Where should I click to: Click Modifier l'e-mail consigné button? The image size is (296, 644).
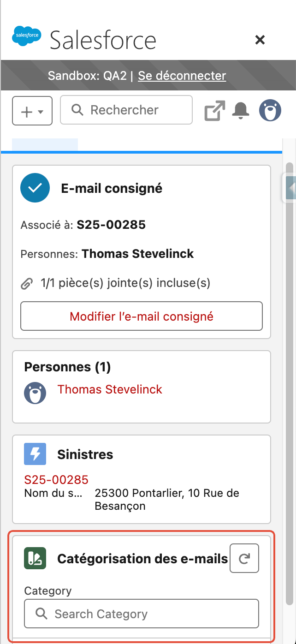point(142,316)
